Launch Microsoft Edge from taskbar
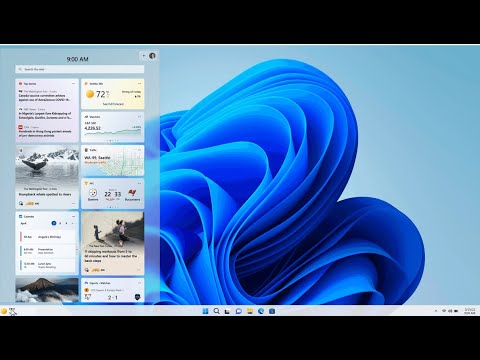Screen dimensions: 480x360 coord(261,311)
